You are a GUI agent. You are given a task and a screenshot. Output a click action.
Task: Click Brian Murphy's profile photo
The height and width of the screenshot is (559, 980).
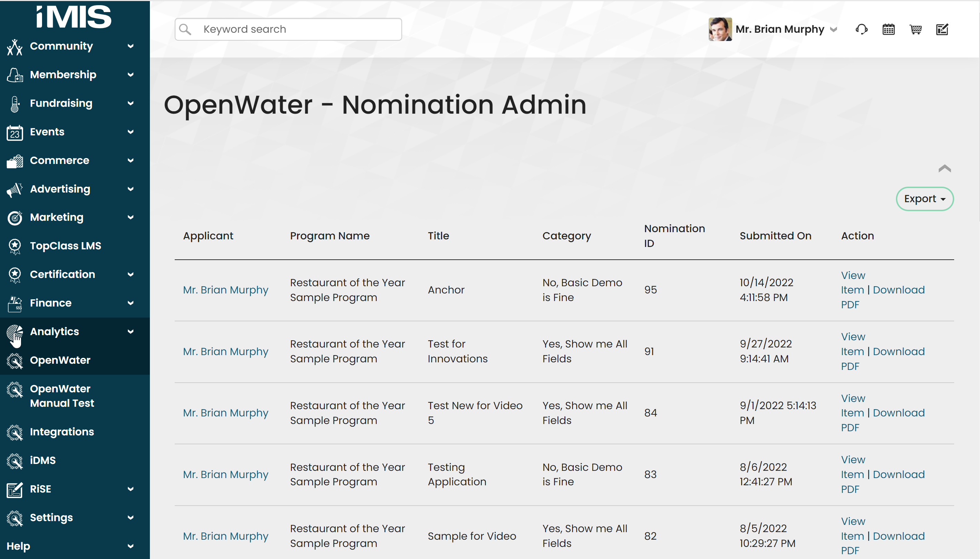point(720,29)
